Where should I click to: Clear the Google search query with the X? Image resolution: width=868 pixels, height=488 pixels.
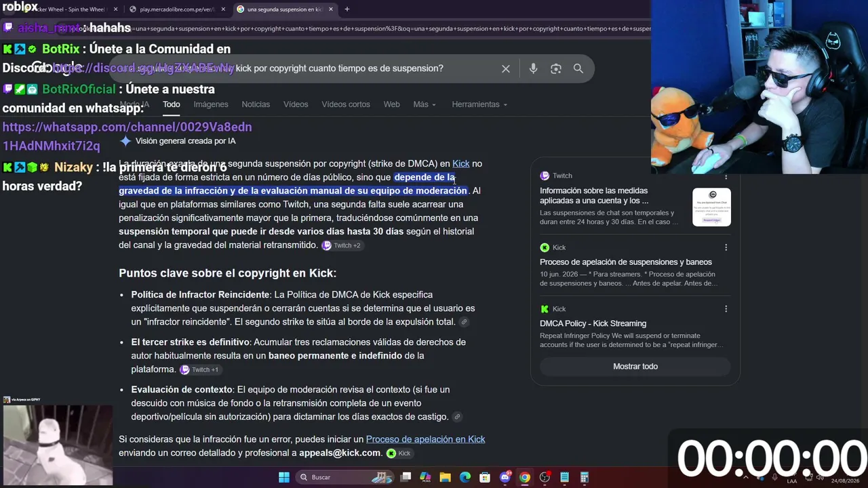(x=506, y=68)
